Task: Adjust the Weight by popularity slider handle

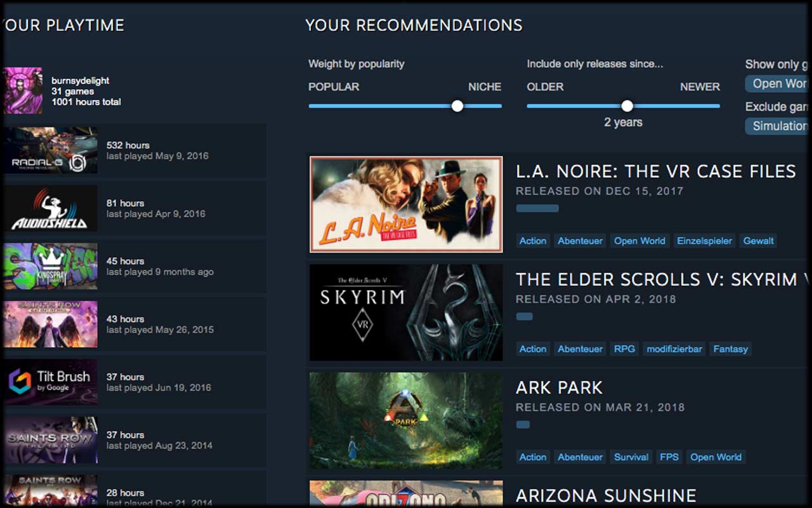Action: [x=457, y=106]
